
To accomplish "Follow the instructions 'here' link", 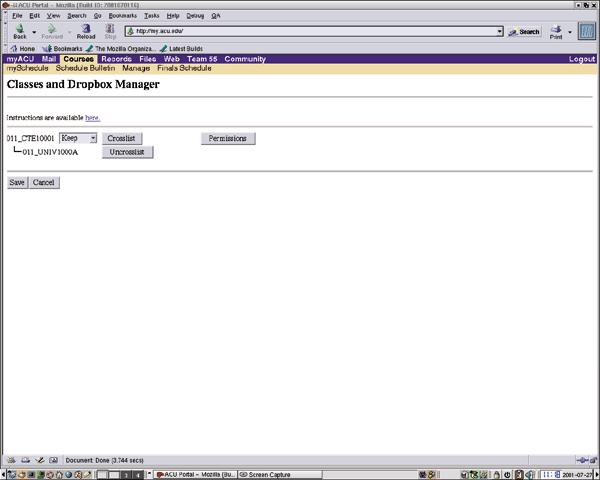I will [92, 118].
